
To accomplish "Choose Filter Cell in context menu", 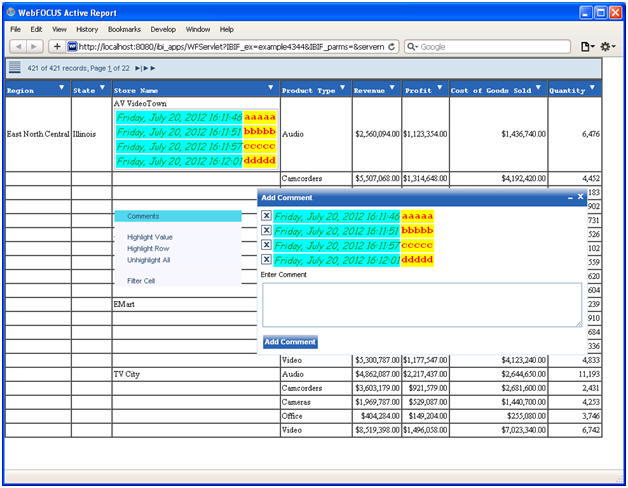I will pos(141,281).
